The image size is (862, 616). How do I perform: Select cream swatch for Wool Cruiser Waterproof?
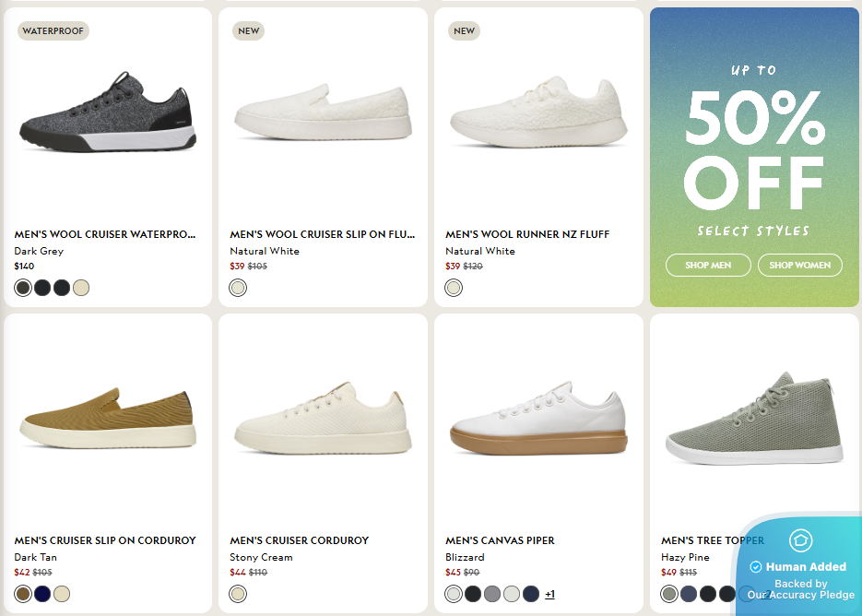tap(81, 288)
